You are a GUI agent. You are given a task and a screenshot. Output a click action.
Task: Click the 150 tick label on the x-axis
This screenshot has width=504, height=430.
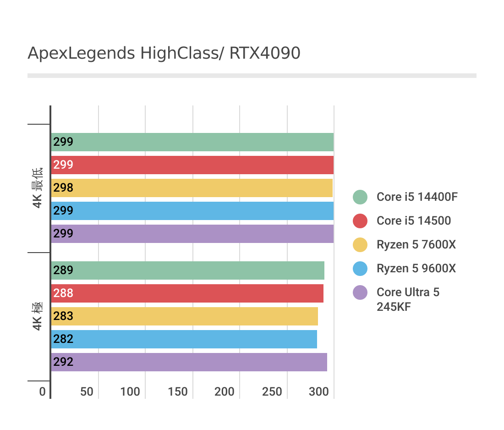178,392
